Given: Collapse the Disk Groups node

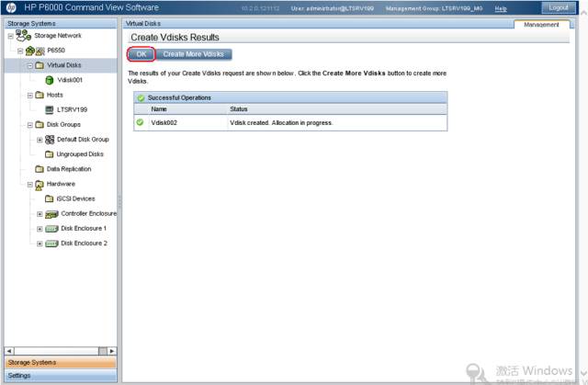Looking at the screenshot, I should point(30,125).
